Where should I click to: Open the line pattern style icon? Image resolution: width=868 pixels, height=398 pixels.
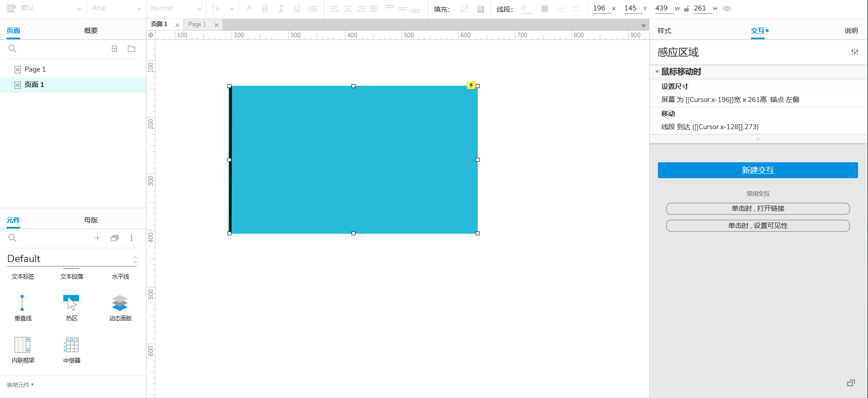coord(561,9)
